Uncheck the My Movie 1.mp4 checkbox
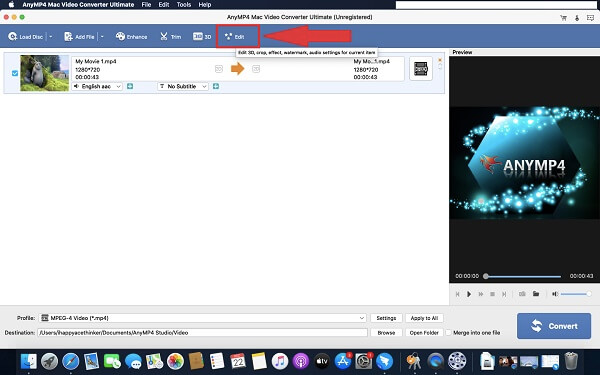Screen dimensions: 600x375 (15, 73)
